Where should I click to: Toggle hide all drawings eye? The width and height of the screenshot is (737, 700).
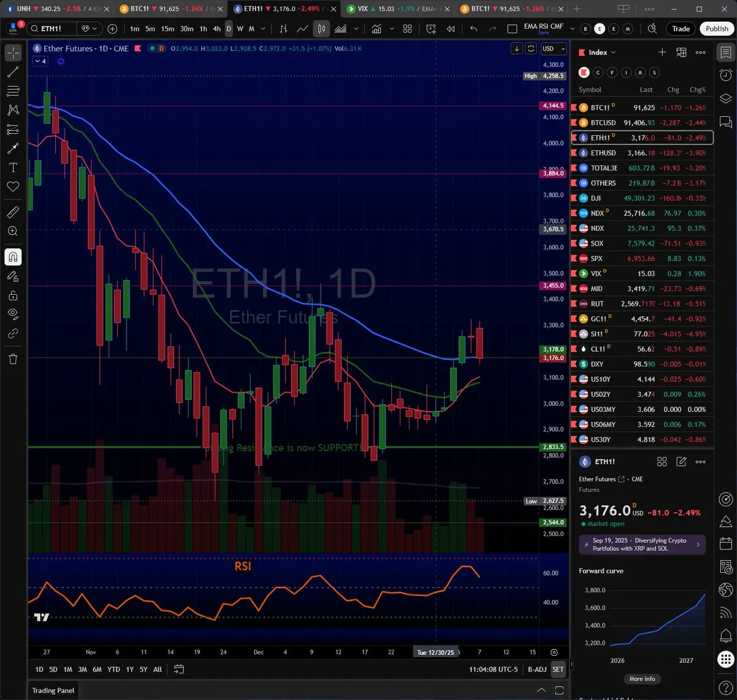point(13,314)
